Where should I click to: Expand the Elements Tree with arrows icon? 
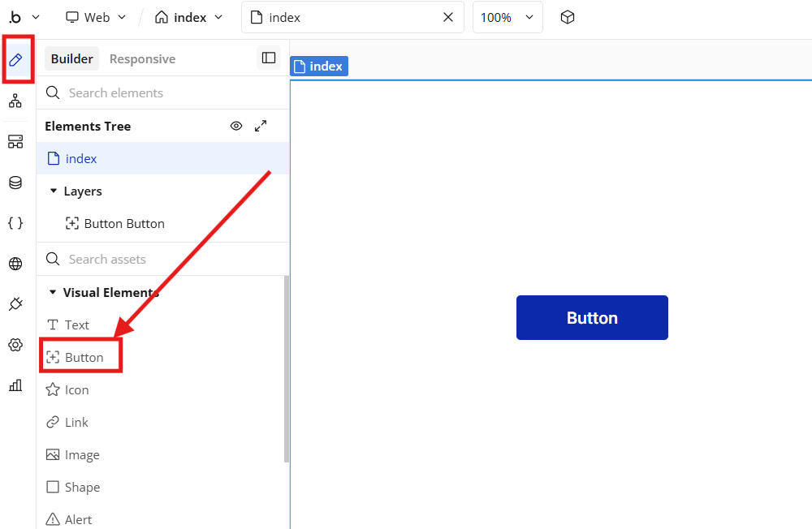pyautogui.click(x=261, y=126)
